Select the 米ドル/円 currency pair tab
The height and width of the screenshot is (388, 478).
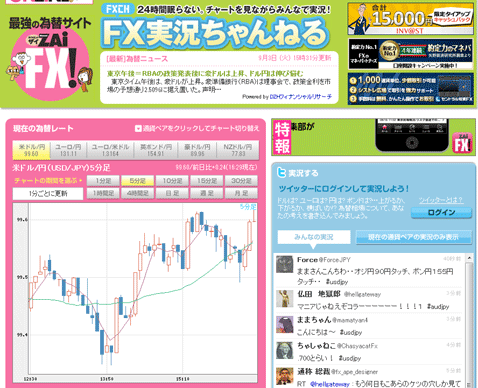(x=31, y=150)
